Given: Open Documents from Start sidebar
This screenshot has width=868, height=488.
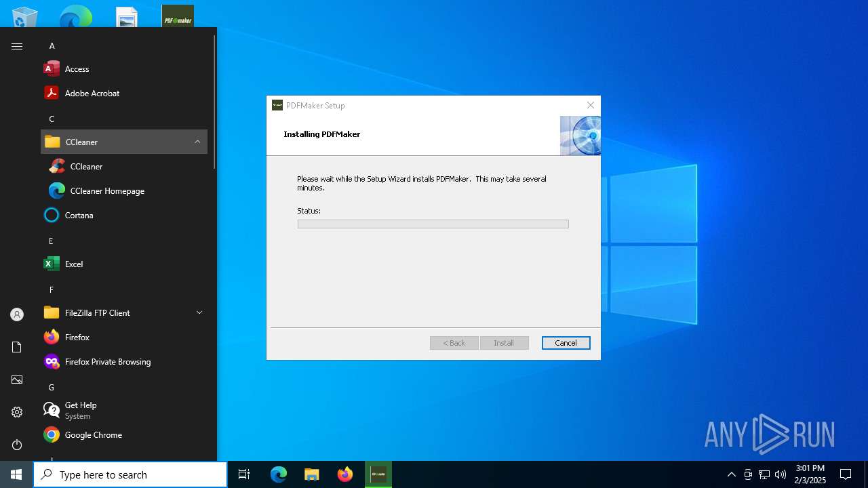Looking at the screenshot, I should pyautogui.click(x=17, y=347).
